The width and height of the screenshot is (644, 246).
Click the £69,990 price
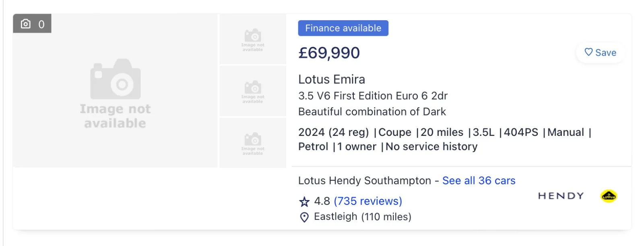pyautogui.click(x=329, y=53)
